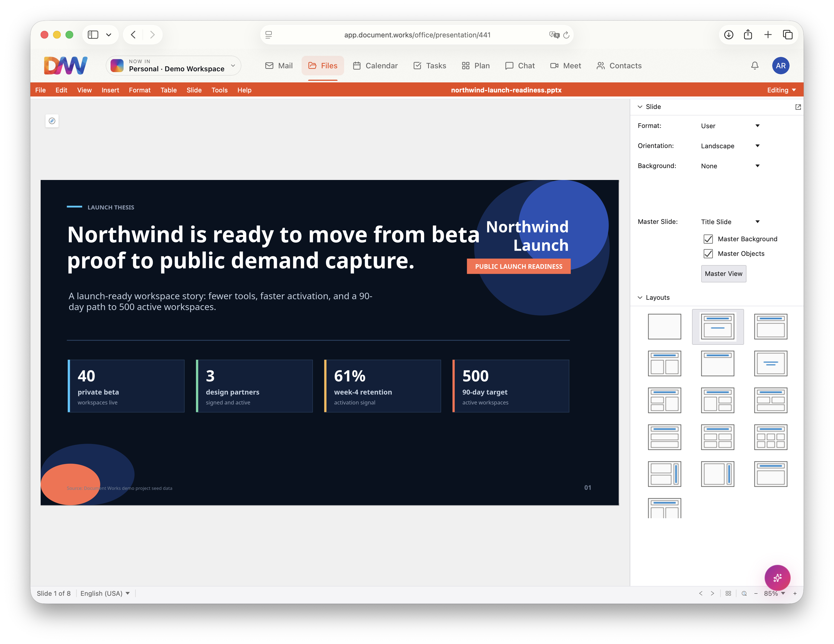Toggle Master Background checkbox
834x644 pixels.
708,239
